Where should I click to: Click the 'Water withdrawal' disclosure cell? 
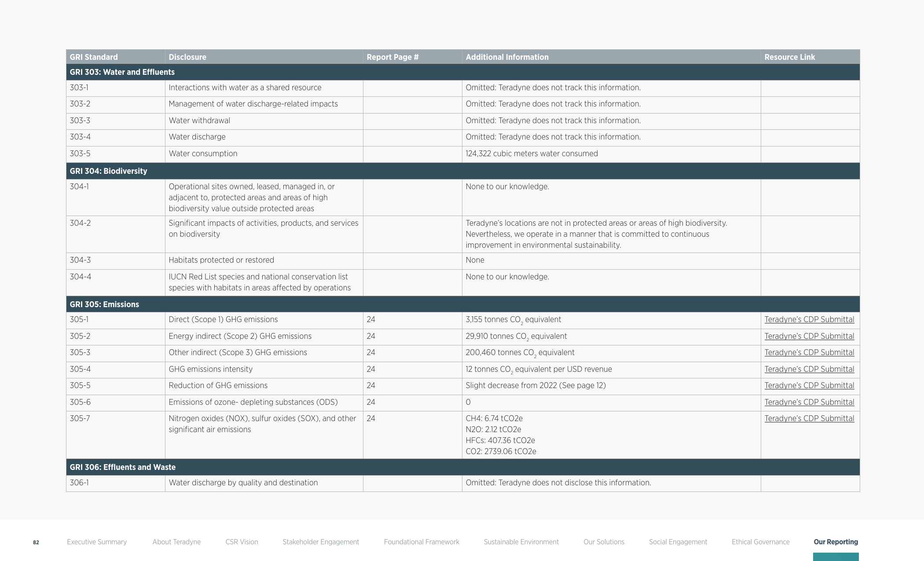(x=264, y=121)
